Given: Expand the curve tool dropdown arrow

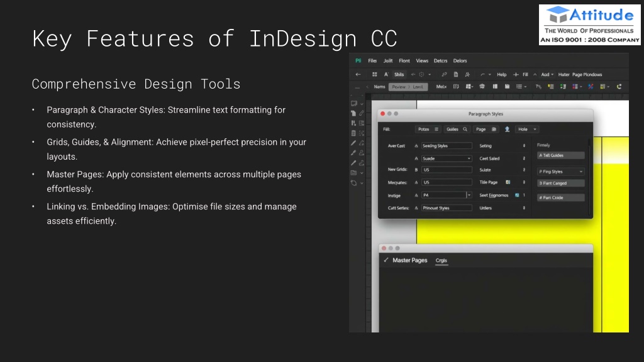Looking at the screenshot, I should pos(489,75).
